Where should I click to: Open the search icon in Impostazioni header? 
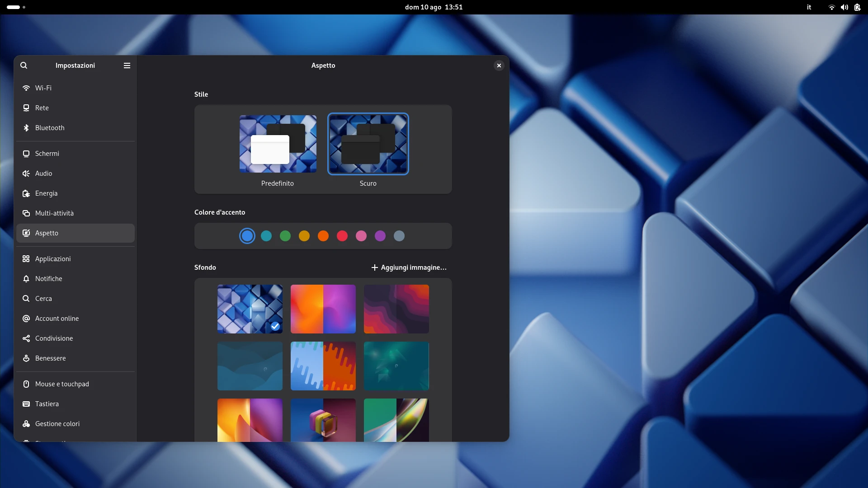[24, 66]
